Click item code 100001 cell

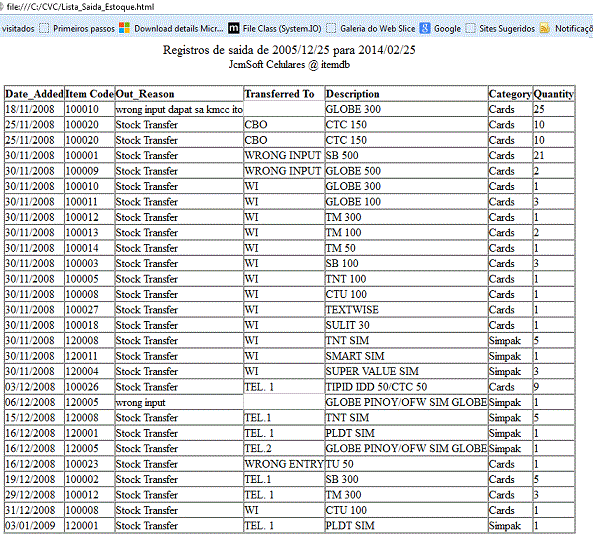tap(90, 155)
